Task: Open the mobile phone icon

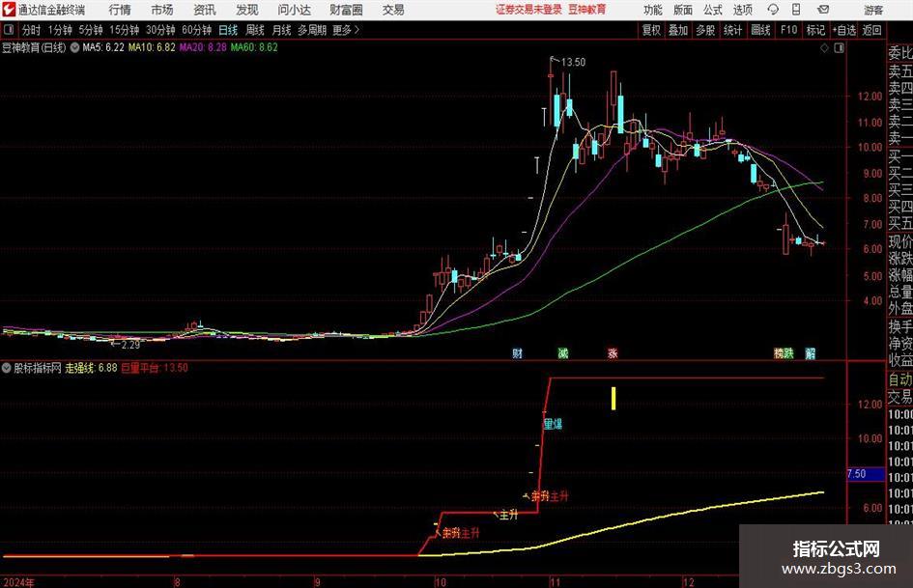Action: (x=796, y=10)
